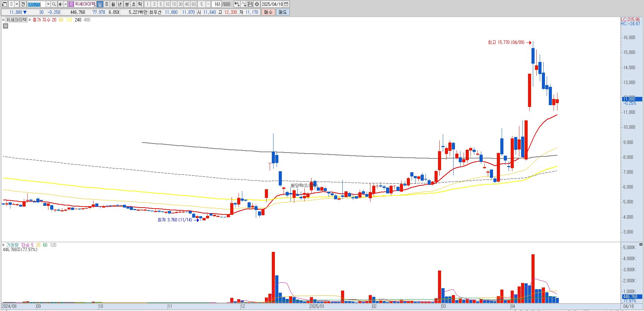The height and width of the screenshot is (311, 644).
Task: Click the 매수 buy button
Action: (x=268, y=12)
